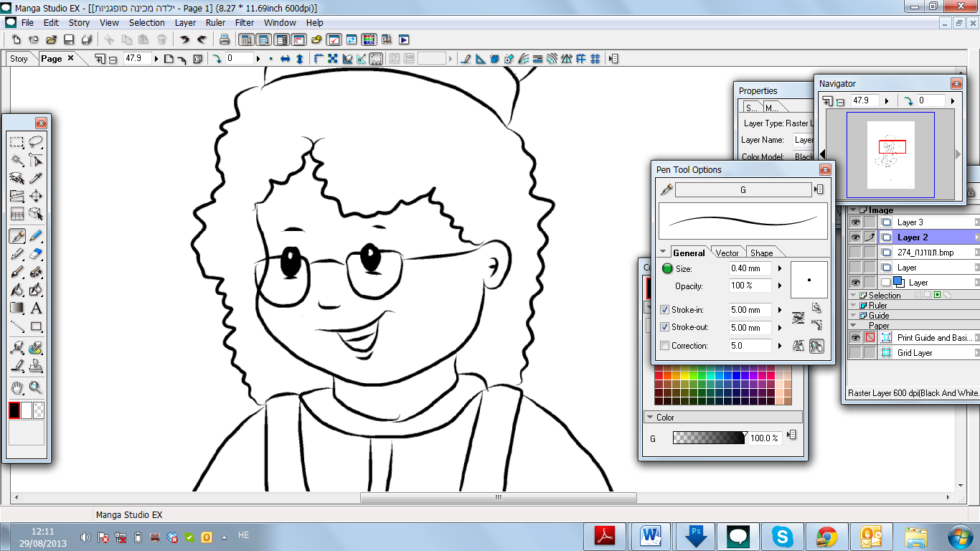The width and height of the screenshot is (980, 551).
Task: Select the 274 bmp layer
Action: [924, 253]
